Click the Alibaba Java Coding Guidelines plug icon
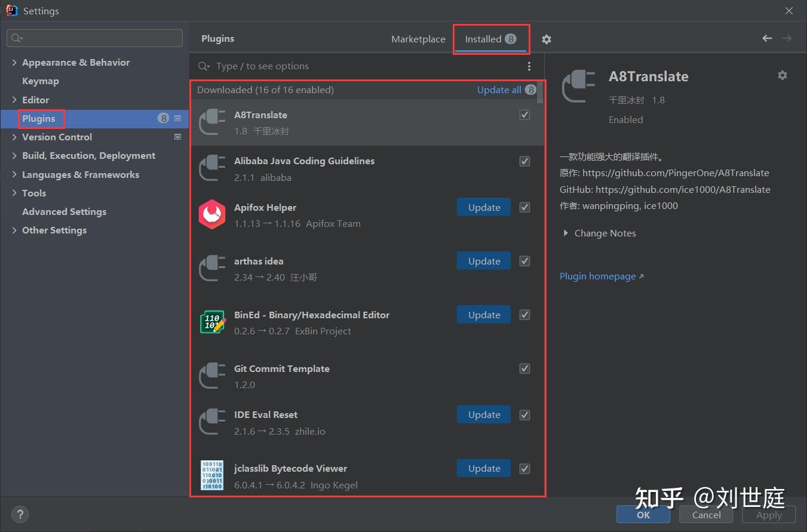807x532 pixels. [x=212, y=168]
